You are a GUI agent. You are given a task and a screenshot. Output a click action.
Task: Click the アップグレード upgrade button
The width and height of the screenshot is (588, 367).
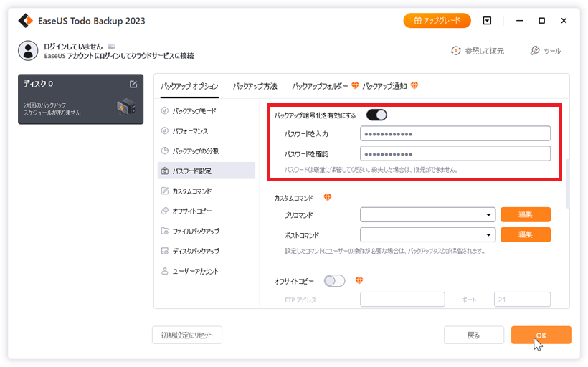tap(437, 21)
